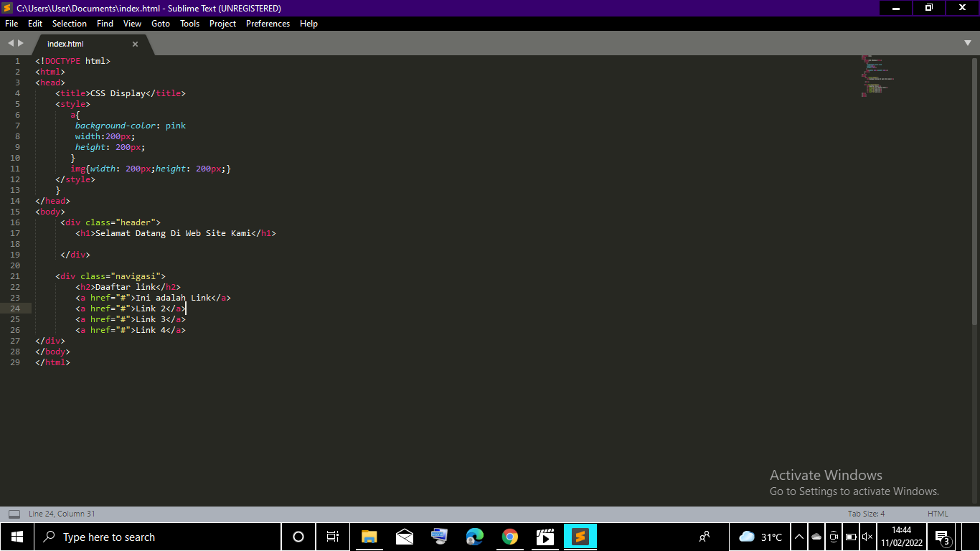Click the img style rule on line 11

(x=151, y=169)
